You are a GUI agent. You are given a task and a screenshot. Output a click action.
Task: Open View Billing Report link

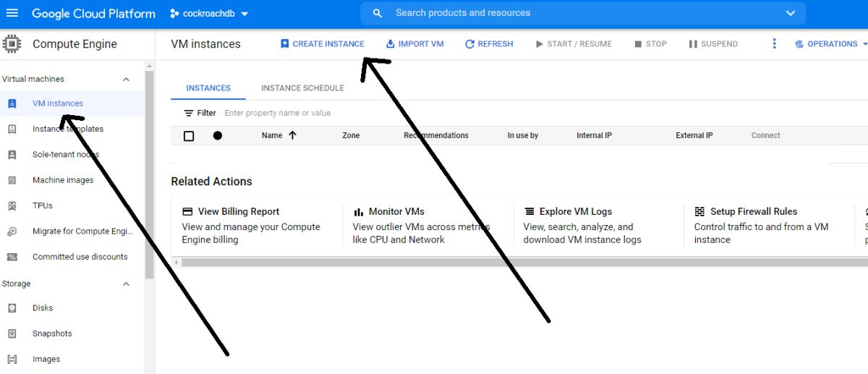239,212
